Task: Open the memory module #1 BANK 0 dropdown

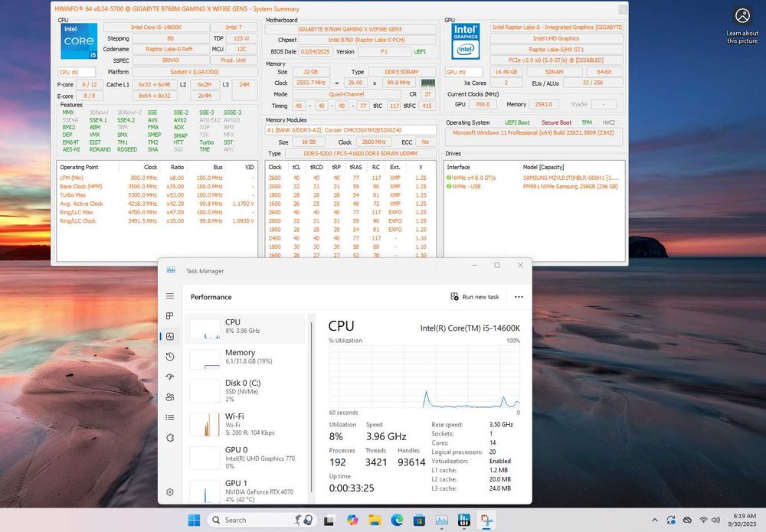Action: (x=351, y=130)
